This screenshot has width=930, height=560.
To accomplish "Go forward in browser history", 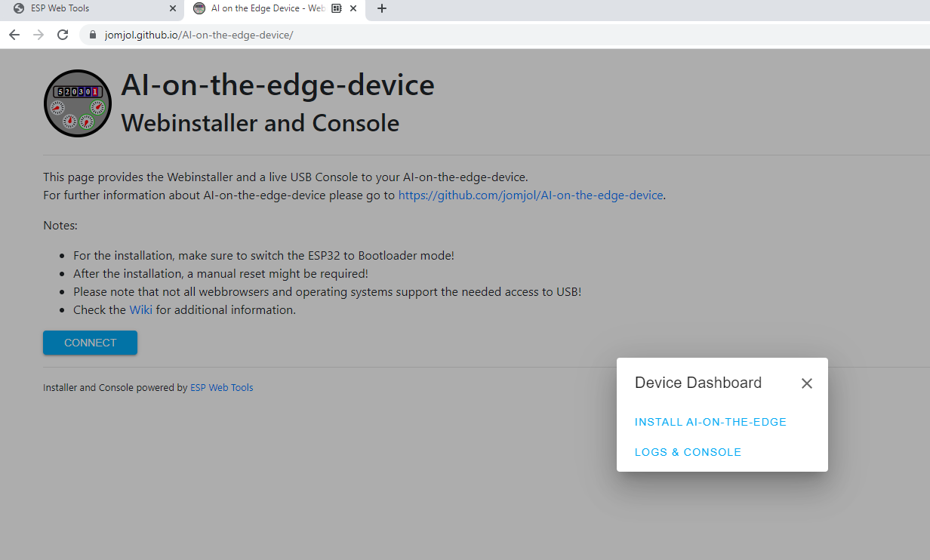I will tap(38, 35).
